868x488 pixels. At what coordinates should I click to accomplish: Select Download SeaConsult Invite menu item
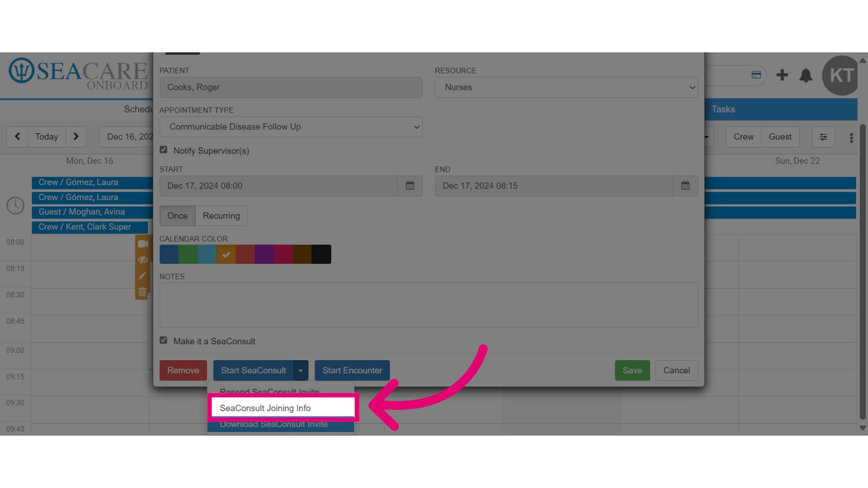(x=280, y=425)
